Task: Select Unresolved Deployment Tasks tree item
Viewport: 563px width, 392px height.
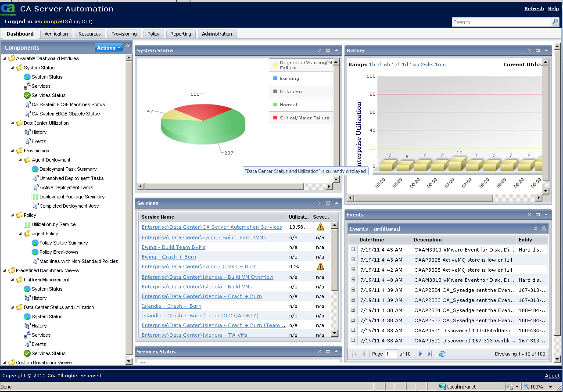Action: 72,178
